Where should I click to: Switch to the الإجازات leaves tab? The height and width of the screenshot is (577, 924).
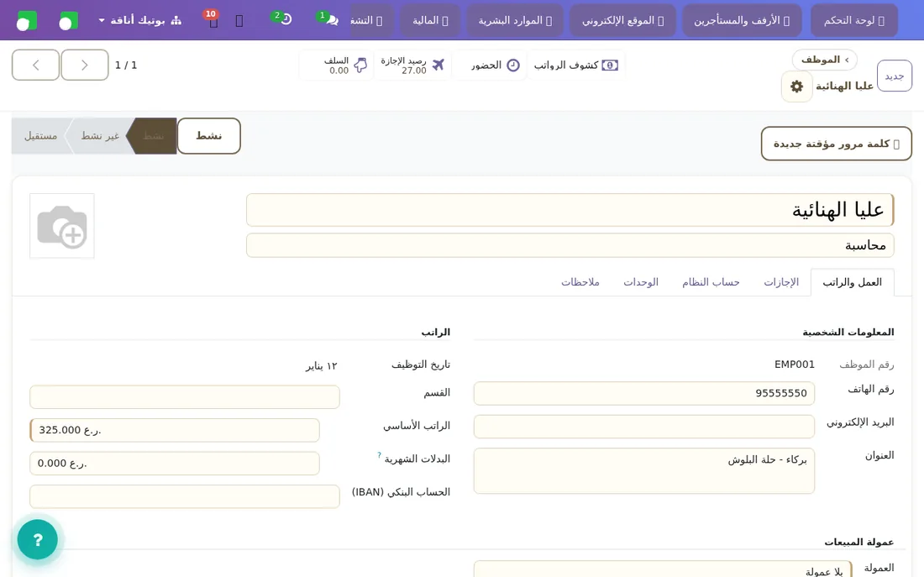pyautogui.click(x=781, y=282)
